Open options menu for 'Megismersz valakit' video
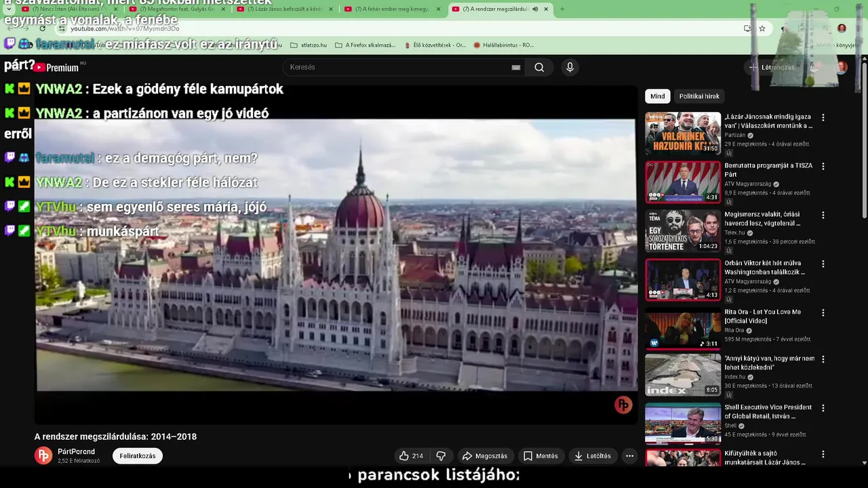868x488 pixels. (823, 215)
